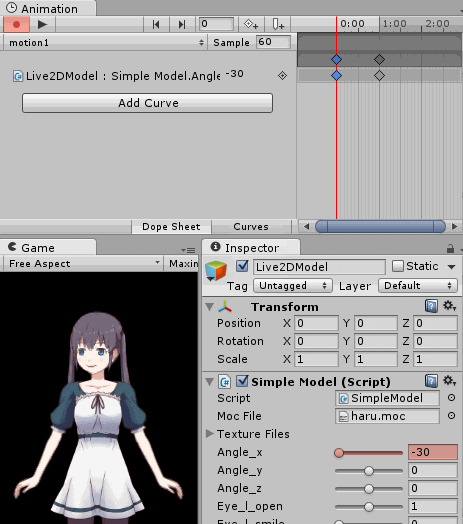Open the Static flags dropdown arrow

452,267
